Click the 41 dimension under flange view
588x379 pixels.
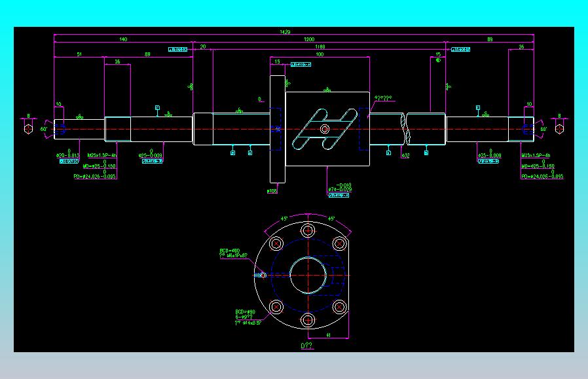[328, 336]
